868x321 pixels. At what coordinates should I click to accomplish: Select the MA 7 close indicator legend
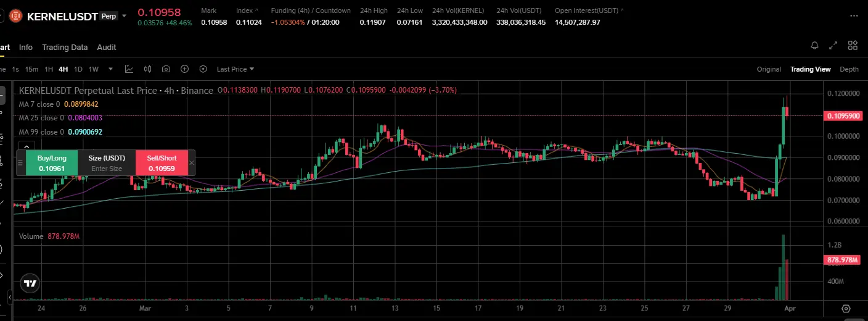pyautogui.click(x=59, y=104)
